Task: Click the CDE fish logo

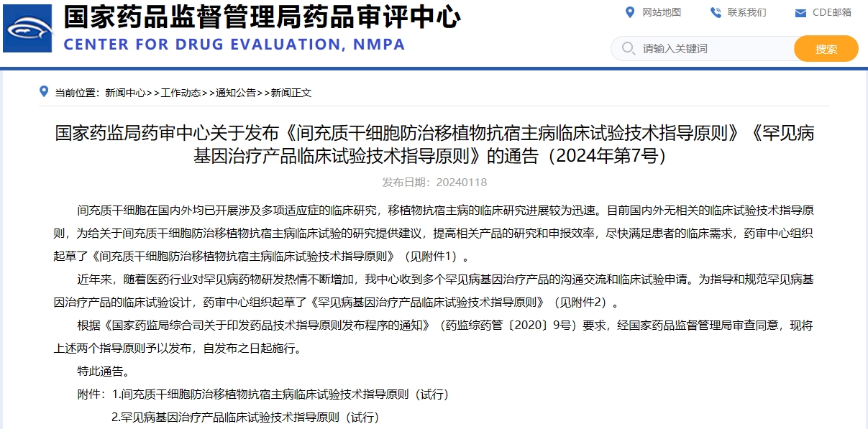Action: coord(27,28)
